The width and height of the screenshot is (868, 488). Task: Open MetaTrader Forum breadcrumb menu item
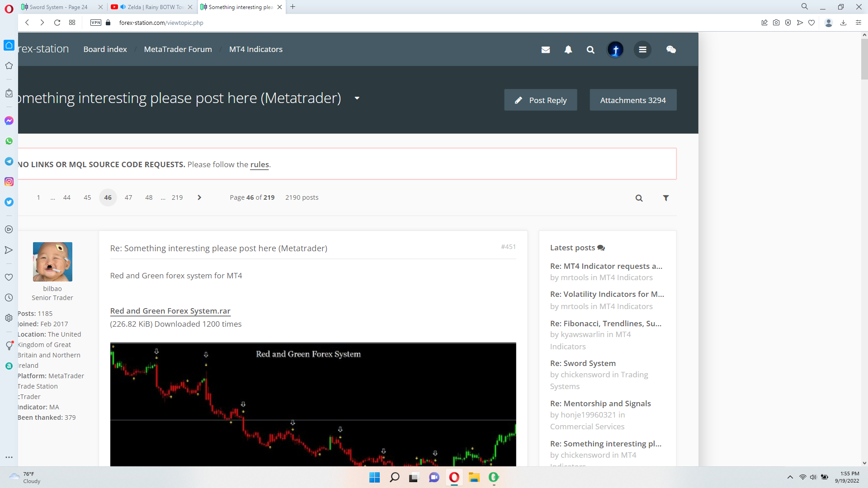coord(178,49)
